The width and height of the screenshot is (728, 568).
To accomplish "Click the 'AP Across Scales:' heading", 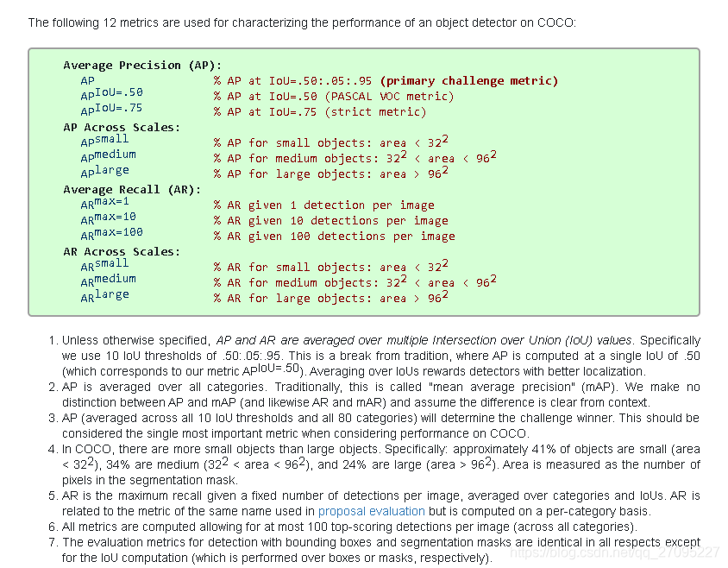I will pos(122,128).
